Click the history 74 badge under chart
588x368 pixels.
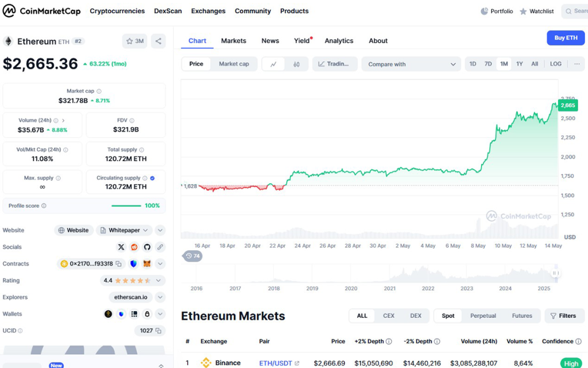coord(193,256)
